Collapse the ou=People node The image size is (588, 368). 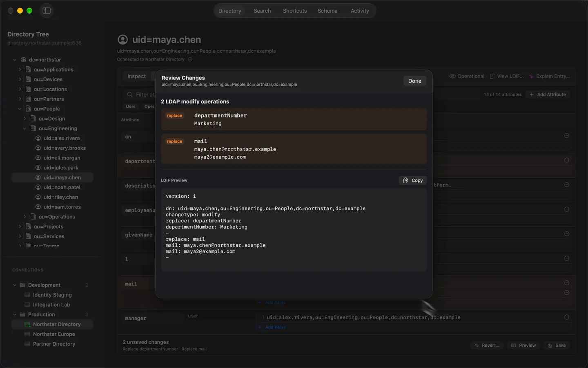click(20, 109)
